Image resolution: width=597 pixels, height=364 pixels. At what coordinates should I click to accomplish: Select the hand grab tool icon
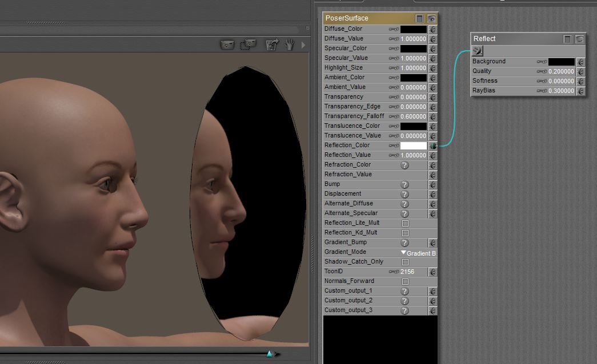pos(290,44)
